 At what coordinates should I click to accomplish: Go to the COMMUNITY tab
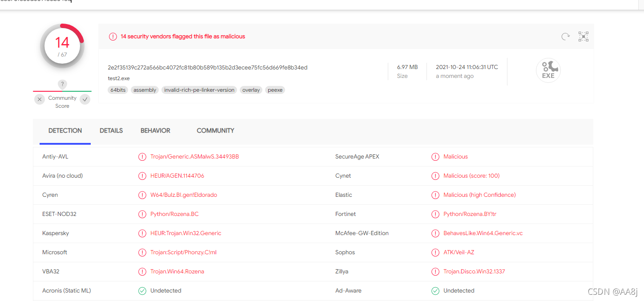tap(215, 131)
